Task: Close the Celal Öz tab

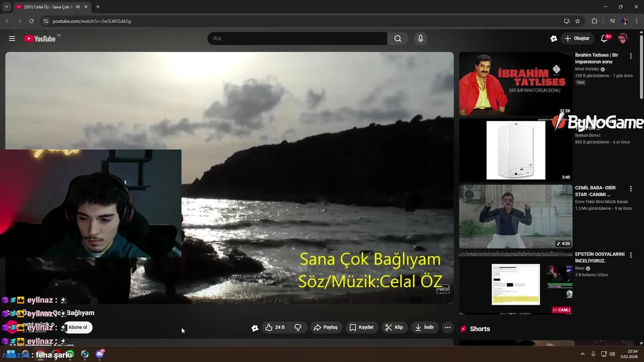Action: coord(86,7)
